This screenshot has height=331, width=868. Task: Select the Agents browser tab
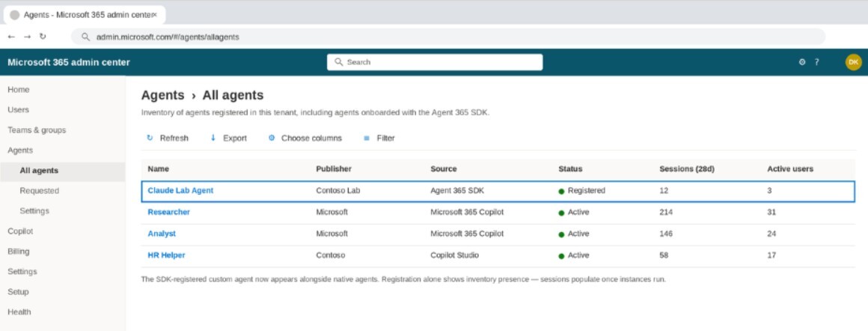tap(84, 15)
